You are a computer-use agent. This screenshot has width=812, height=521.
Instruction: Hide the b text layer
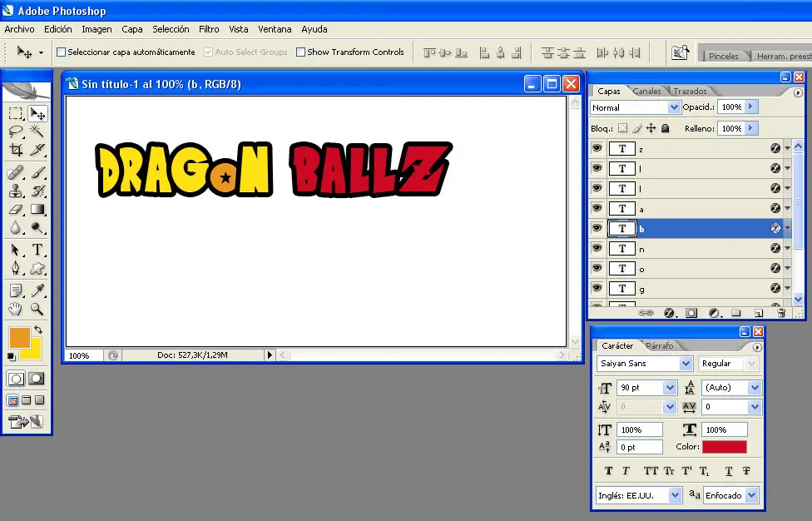click(597, 228)
